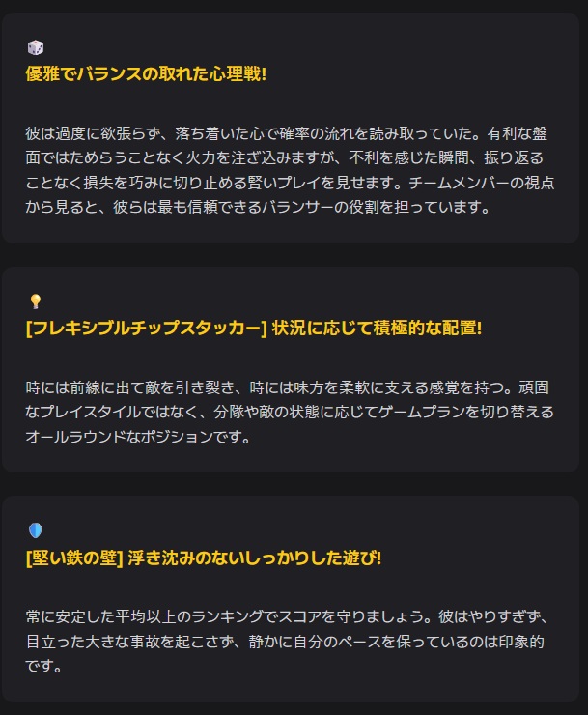588x715 pixels.
Task: Click the heading text 状況に応じて積極的な配置!
Action: (x=378, y=329)
